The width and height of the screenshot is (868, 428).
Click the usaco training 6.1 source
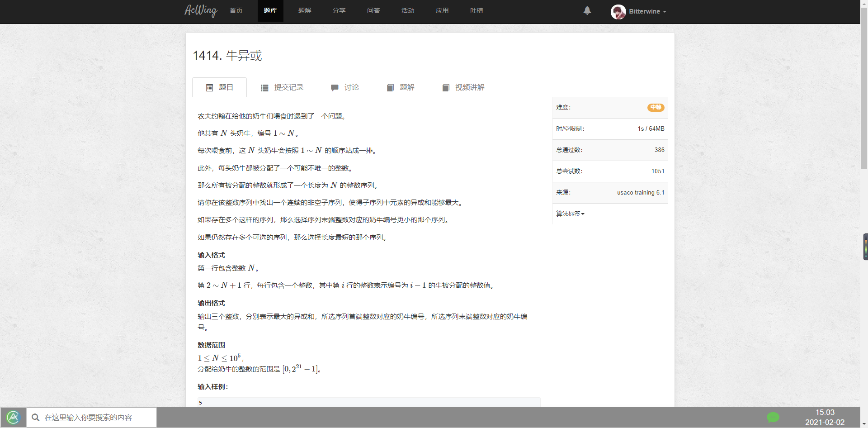tap(641, 192)
